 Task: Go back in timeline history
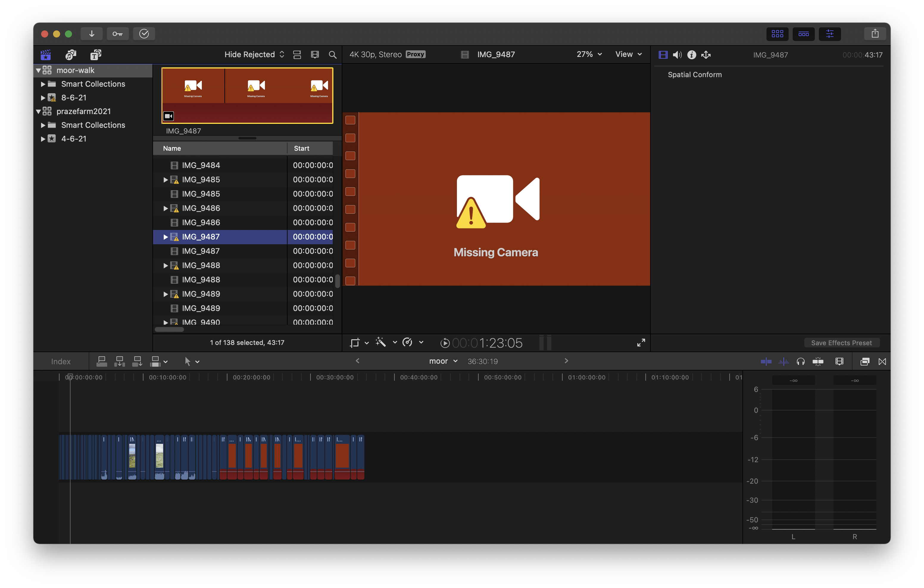(357, 361)
